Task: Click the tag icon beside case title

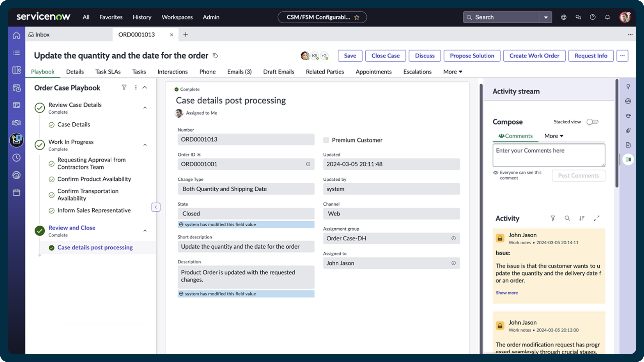Action: (x=215, y=56)
